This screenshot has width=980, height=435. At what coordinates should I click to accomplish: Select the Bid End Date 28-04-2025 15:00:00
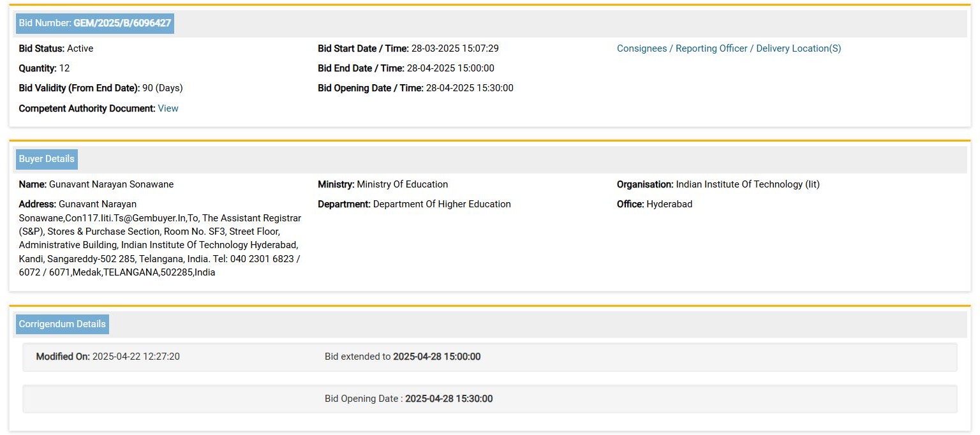point(406,68)
